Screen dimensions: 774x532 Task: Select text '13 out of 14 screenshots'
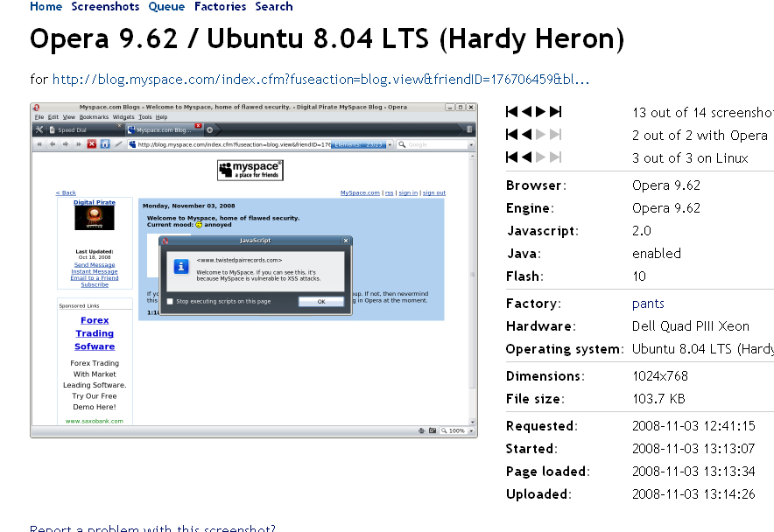[703, 113]
